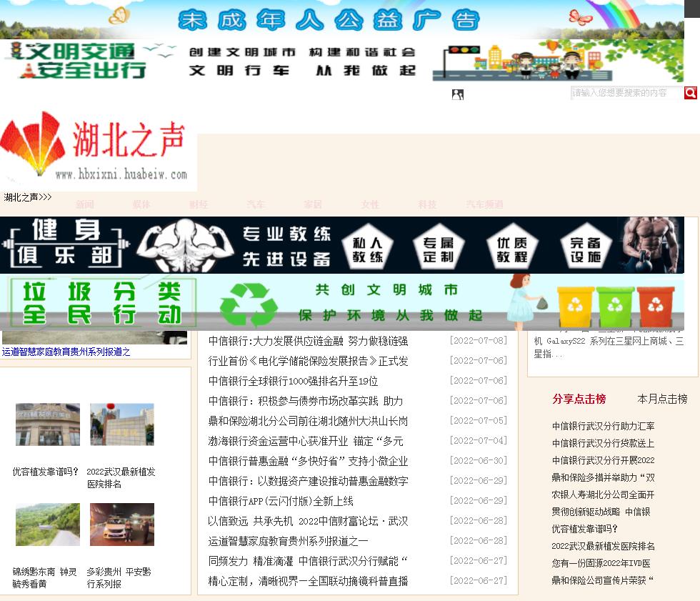
Task: Open article 中信银行：以数据资产建设推动普惠金融数字
Action: click(x=308, y=482)
